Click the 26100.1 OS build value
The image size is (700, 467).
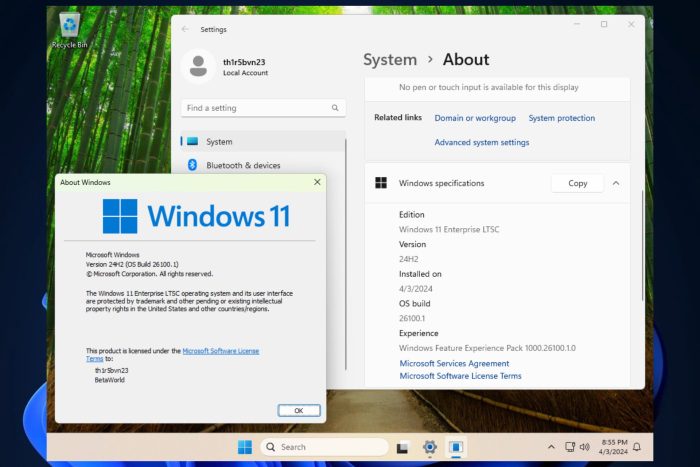coord(412,318)
